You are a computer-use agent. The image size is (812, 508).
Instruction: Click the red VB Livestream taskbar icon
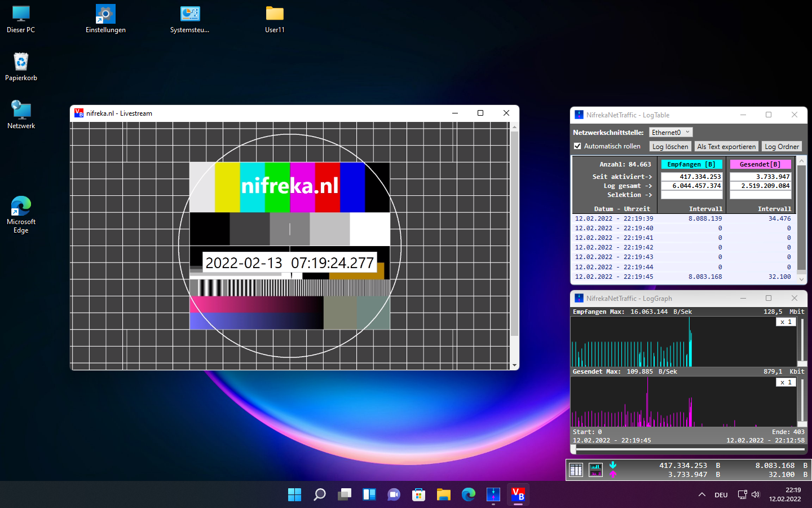click(x=518, y=494)
